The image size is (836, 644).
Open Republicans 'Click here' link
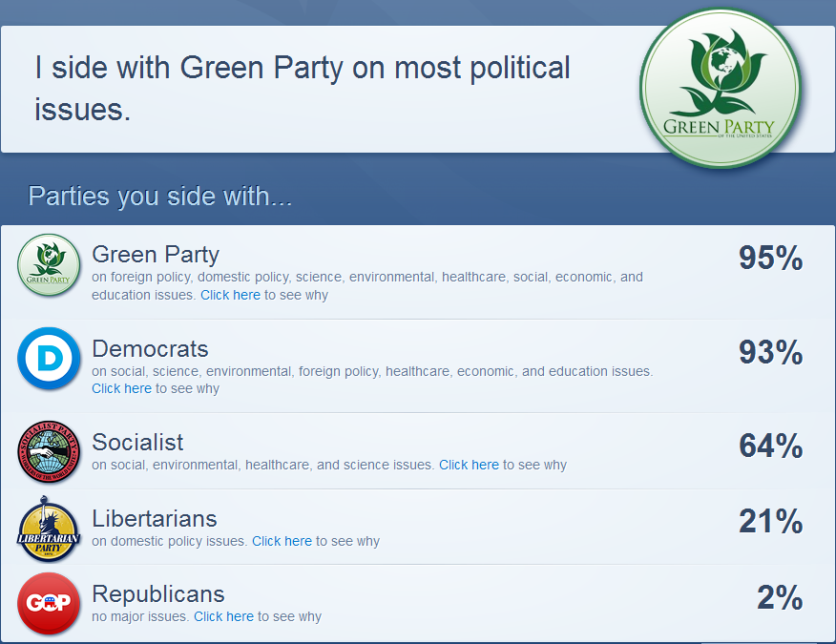[x=224, y=616]
